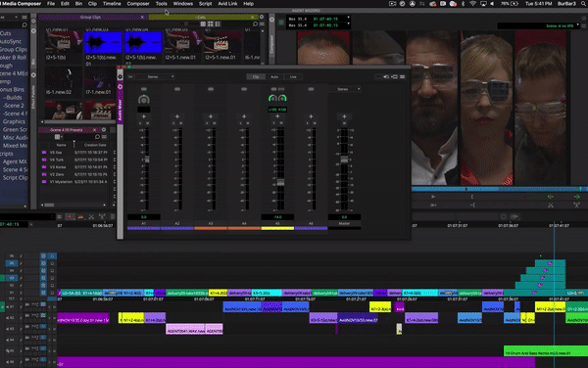This screenshot has height=368, width=588.
Task: Open the Bin menu
Action: point(78,4)
